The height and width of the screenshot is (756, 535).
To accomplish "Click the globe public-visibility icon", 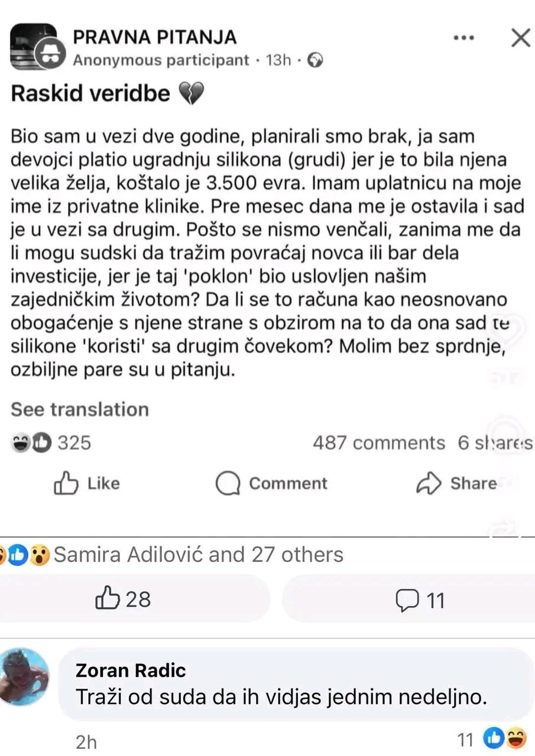I will click(316, 60).
